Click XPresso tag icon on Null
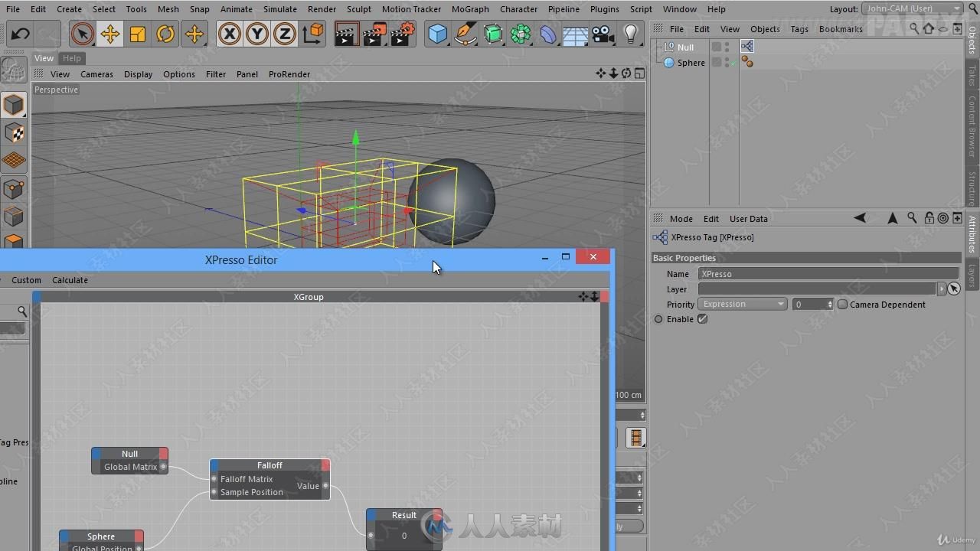 tap(747, 47)
